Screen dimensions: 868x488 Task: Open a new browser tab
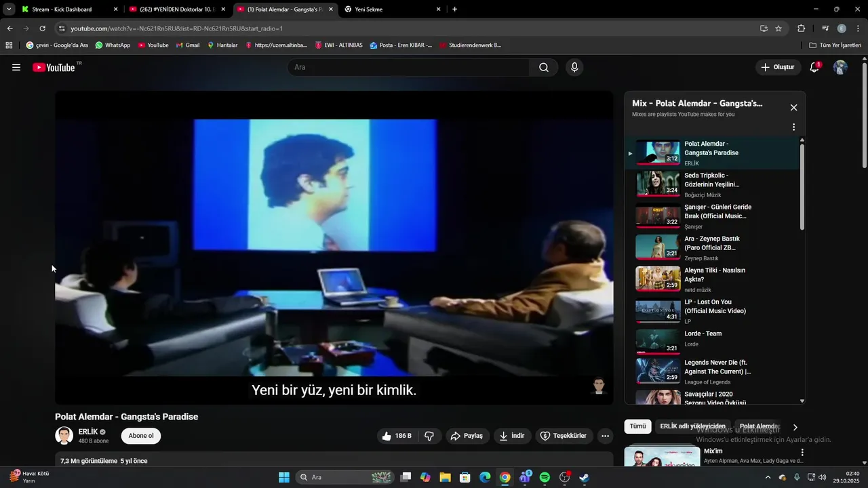[x=454, y=9]
